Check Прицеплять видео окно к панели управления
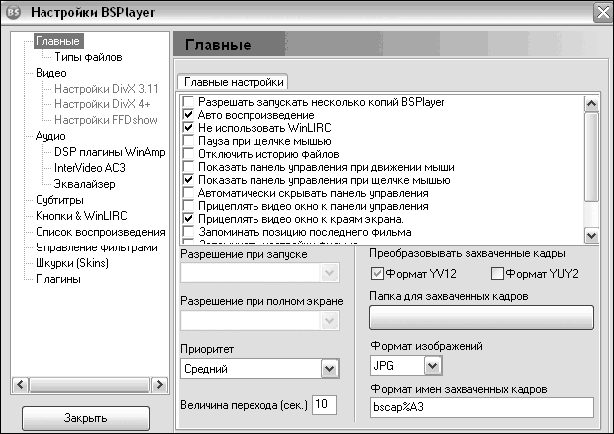Image resolution: width=614 pixels, height=434 pixels. pyautogui.click(x=188, y=206)
